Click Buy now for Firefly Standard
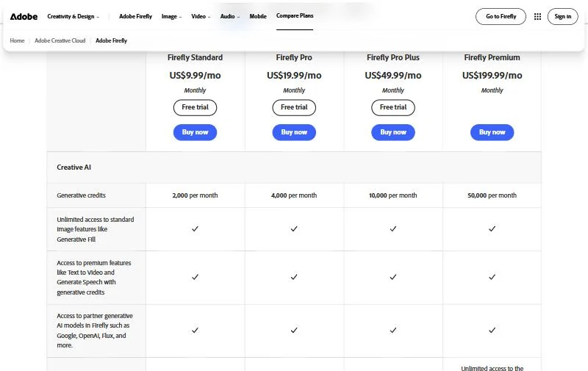The image size is (588, 371). (x=195, y=132)
